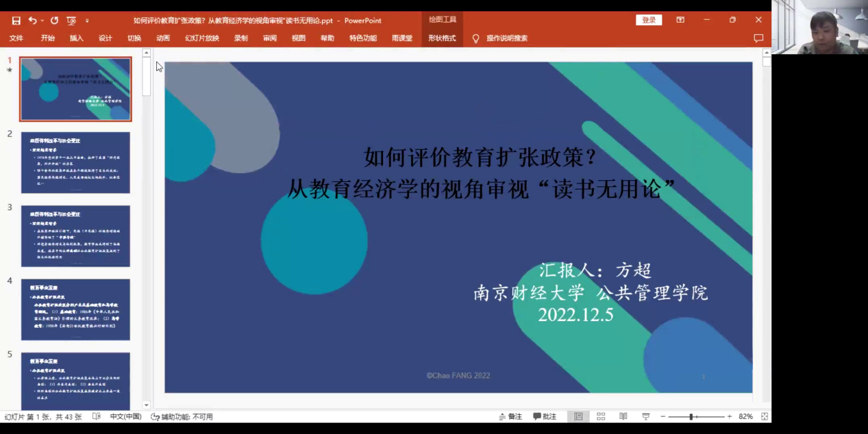
Task: Click the 操作说明搜索 search box
Action: (x=507, y=38)
